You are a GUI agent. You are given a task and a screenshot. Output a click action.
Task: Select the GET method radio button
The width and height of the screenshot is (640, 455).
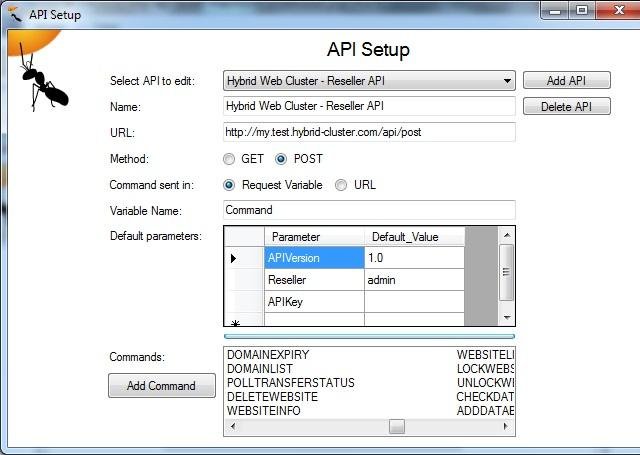click(229, 159)
